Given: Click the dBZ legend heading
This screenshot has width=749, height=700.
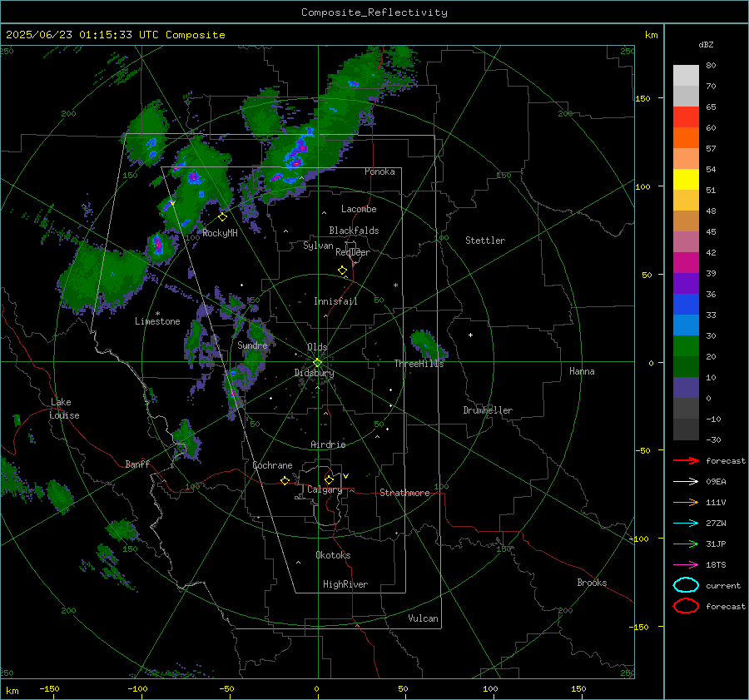Looking at the screenshot, I should point(706,45).
